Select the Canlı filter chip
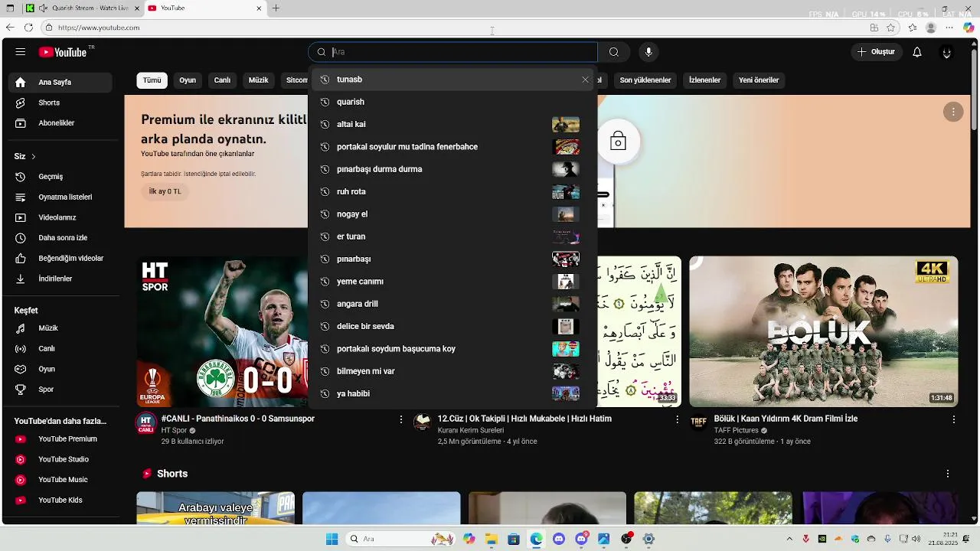Screen dimensions: 980x551 coord(222,80)
